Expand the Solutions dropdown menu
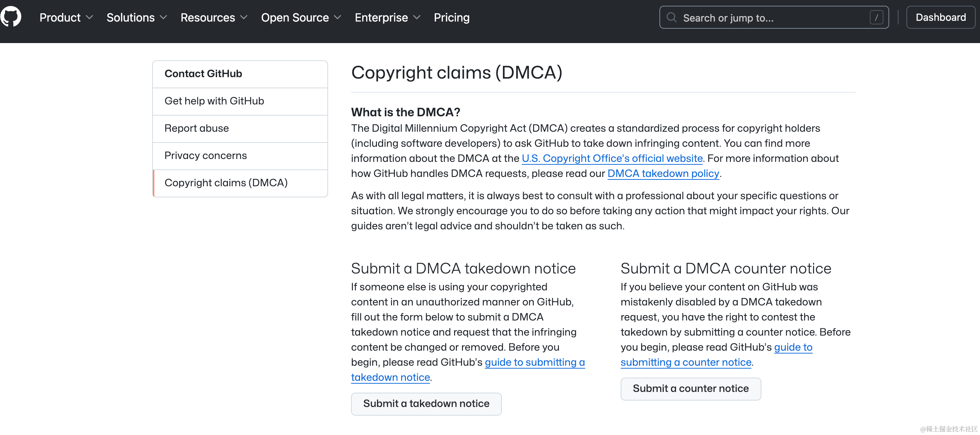The height and width of the screenshot is (435, 980). click(136, 18)
